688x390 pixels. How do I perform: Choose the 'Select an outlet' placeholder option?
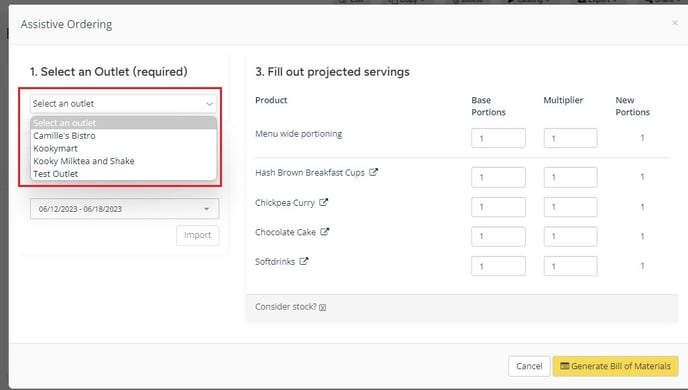point(124,123)
